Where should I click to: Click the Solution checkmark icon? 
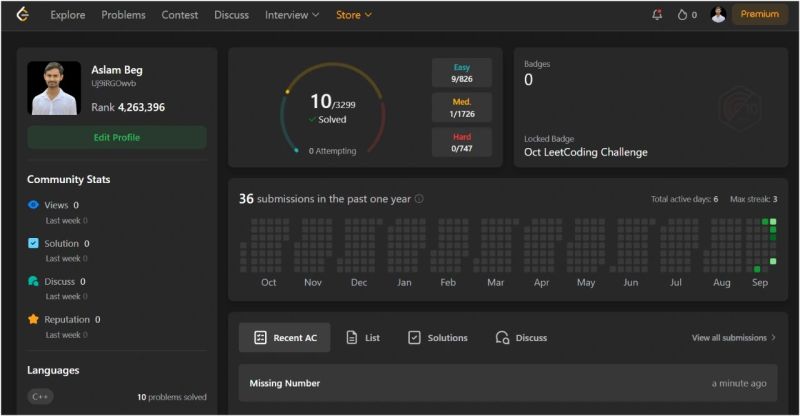(33, 243)
